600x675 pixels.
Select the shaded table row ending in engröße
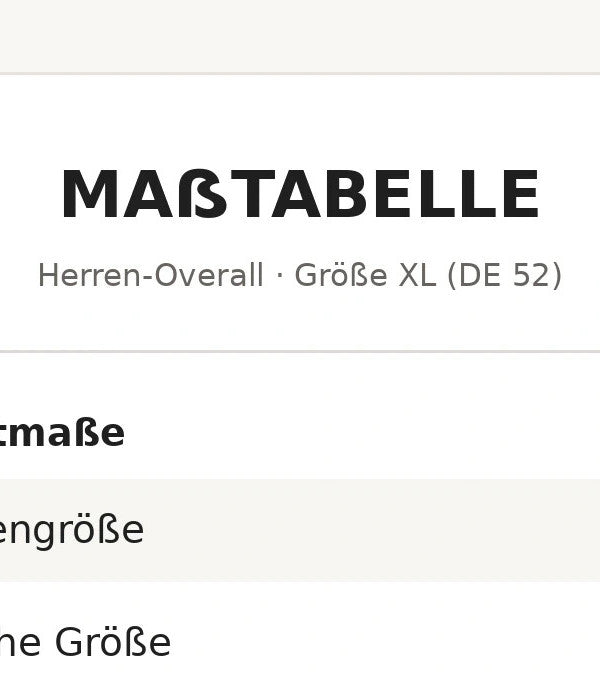(300, 530)
